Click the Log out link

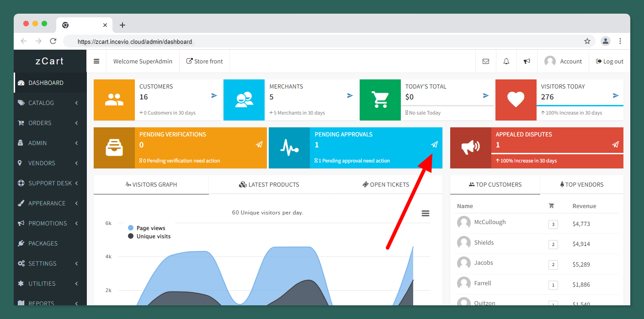point(609,61)
